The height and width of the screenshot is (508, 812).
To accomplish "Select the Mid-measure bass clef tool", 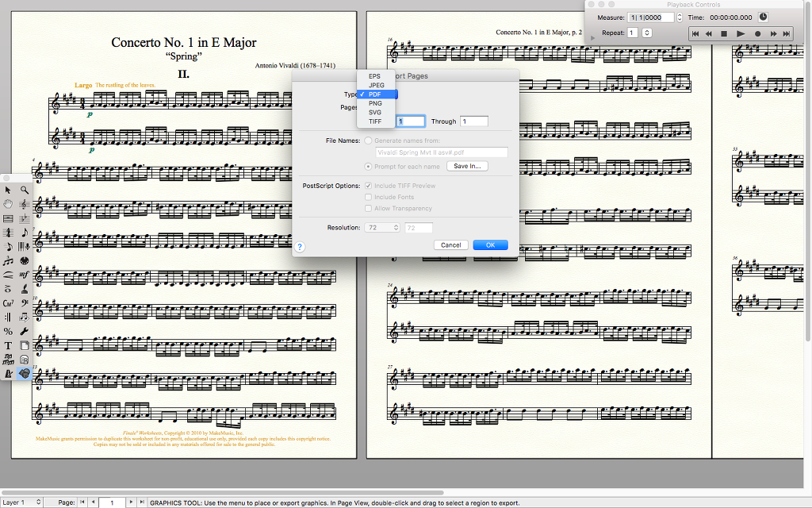I will (x=25, y=303).
